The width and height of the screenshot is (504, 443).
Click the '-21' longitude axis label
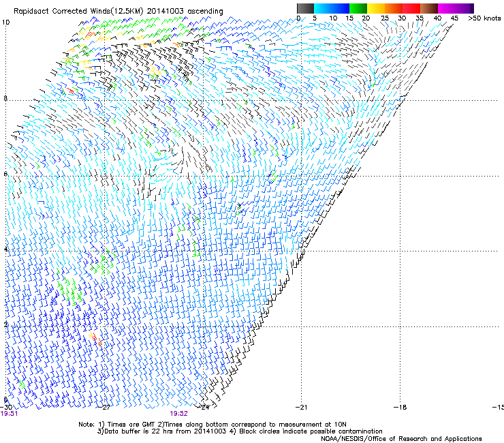pos(301,408)
